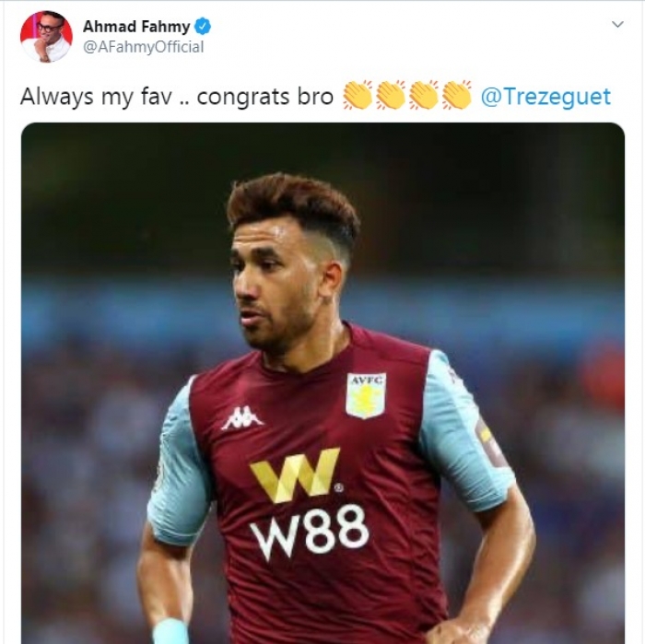Click the @AFahmyOfficial handle

pyautogui.click(x=144, y=47)
